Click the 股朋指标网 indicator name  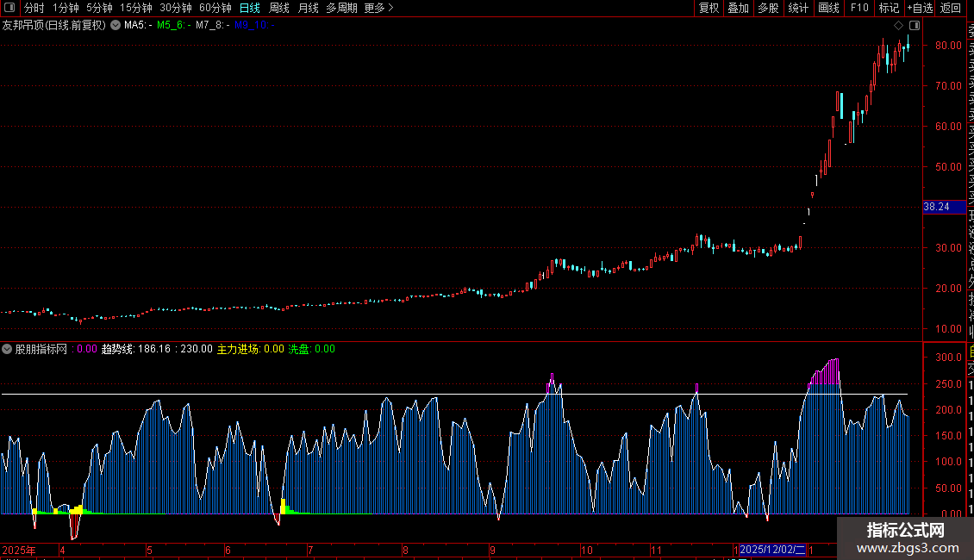41,349
